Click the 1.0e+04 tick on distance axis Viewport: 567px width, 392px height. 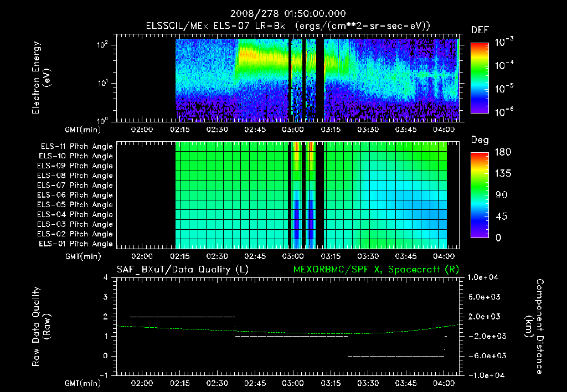click(x=483, y=277)
